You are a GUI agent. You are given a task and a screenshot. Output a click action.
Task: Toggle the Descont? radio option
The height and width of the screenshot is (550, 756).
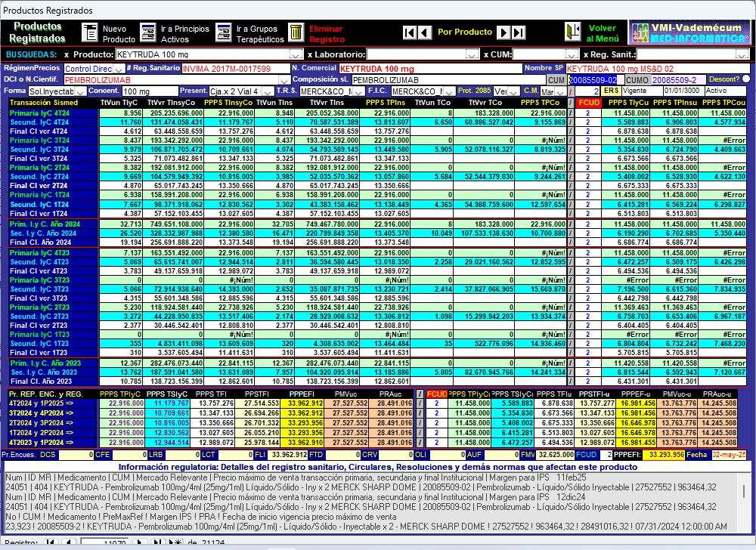point(746,79)
